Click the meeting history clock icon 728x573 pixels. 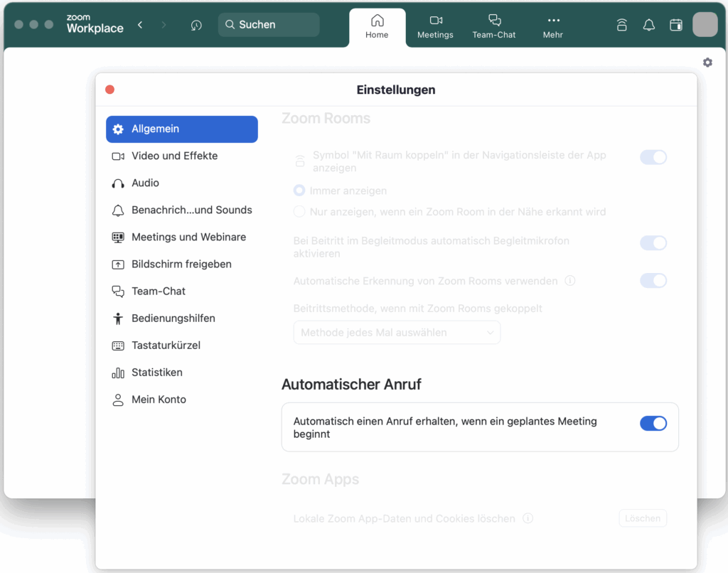click(x=196, y=25)
